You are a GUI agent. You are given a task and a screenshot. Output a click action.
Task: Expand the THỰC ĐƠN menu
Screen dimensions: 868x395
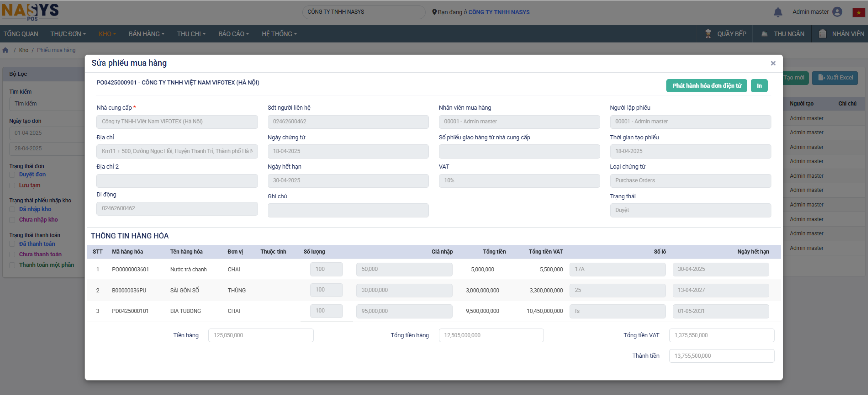click(68, 34)
